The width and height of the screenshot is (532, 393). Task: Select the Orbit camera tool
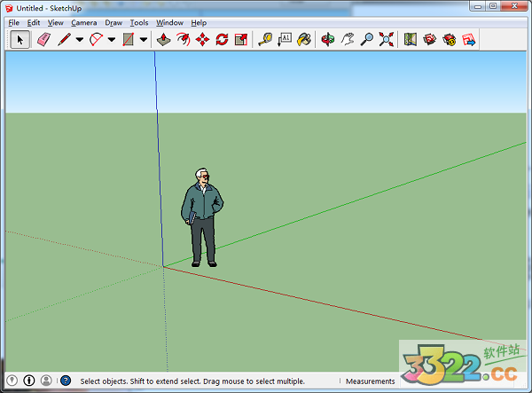click(328, 40)
